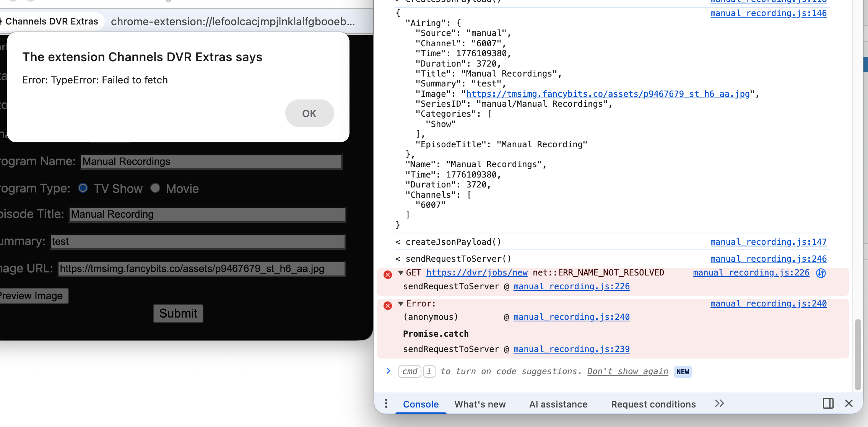This screenshot has width=868, height=427.
Task: Click the blue console prompt chevron
Action: (388, 371)
